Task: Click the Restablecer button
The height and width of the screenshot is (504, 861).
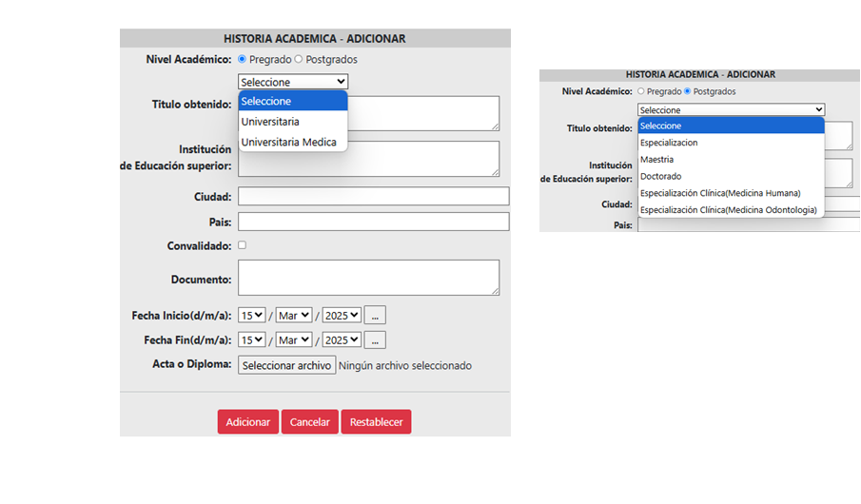Action: point(376,422)
